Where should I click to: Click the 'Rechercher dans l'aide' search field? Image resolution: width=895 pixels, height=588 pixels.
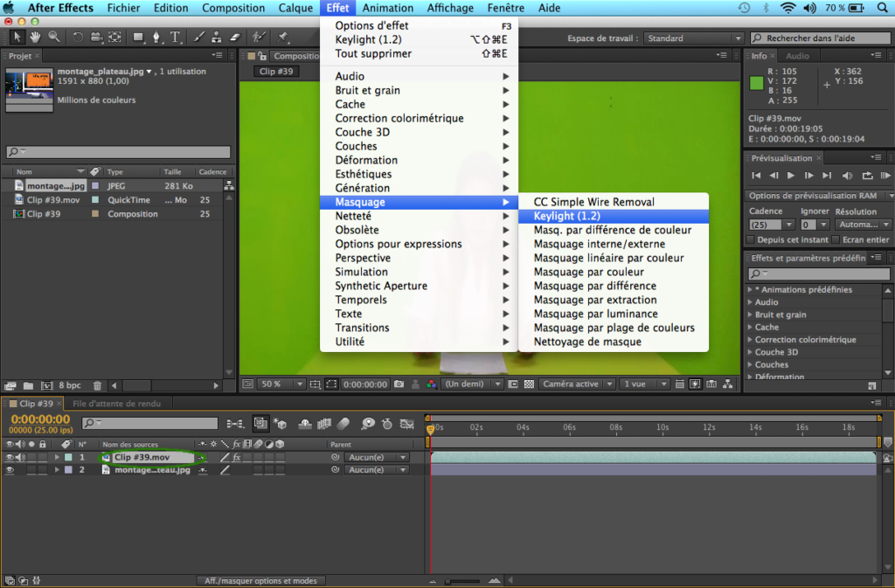(822, 38)
